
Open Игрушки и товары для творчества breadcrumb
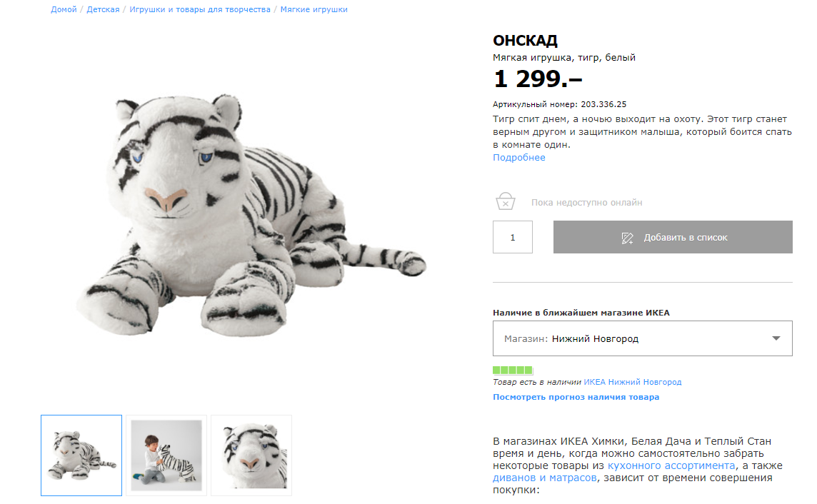(x=200, y=9)
